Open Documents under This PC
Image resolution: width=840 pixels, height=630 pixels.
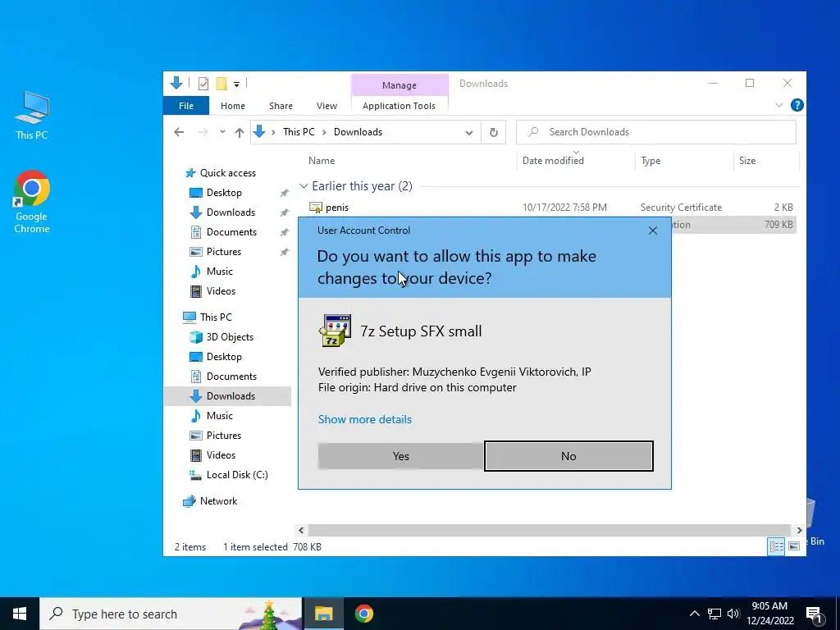[231, 377]
